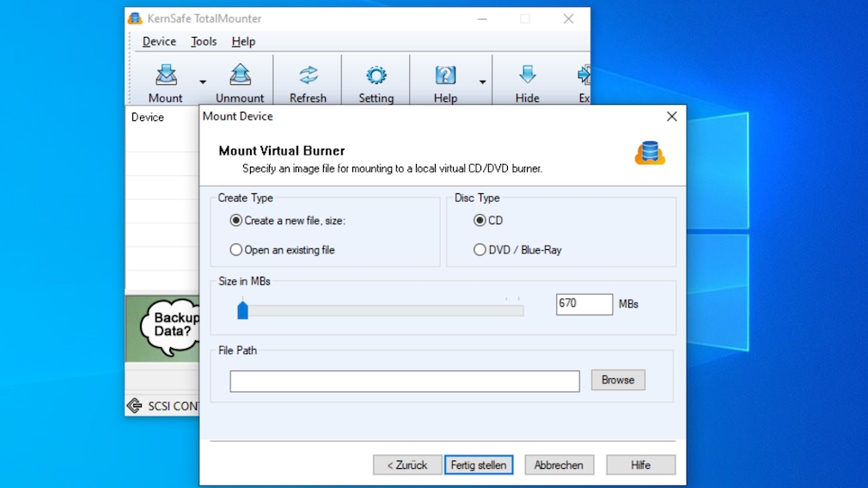Image resolution: width=868 pixels, height=488 pixels.
Task: Choose 'Open an existing file' radio button
Action: pyautogui.click(x=236, y=250)
